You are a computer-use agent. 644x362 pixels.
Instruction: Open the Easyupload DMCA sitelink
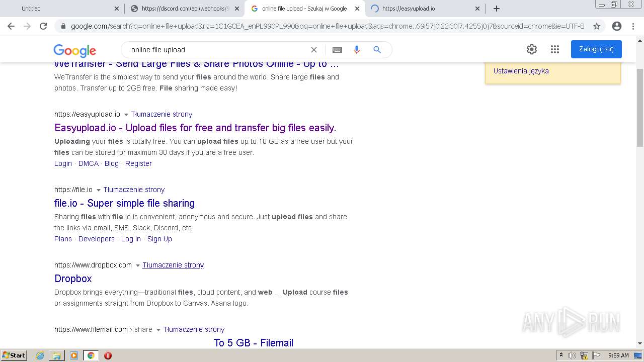pyautogui.click(x=89, y=163)
